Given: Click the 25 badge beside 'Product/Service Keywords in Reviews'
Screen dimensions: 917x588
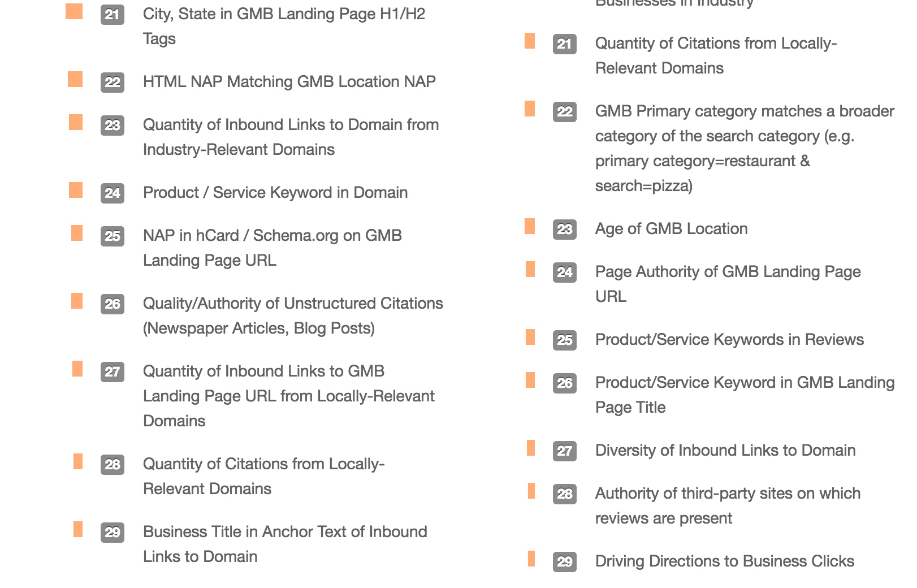Looking at the screenshot, I should pyautogui.click(x=565, y=340).
